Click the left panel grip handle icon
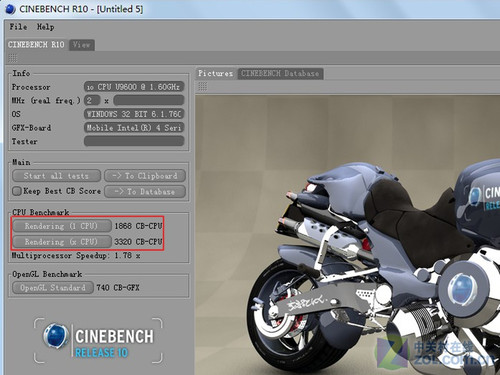Screen dimensions: 500x375 [13, 58]
